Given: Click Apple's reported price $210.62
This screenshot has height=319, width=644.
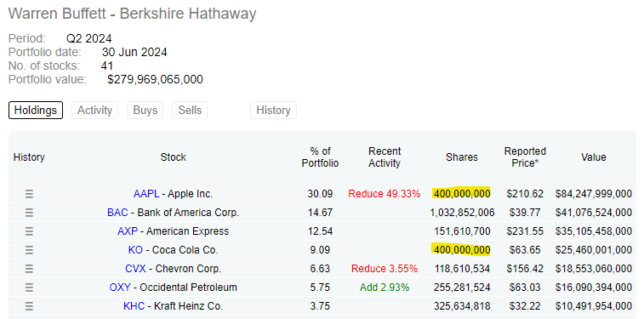Looking at the screenshot, I should (525, 194).
